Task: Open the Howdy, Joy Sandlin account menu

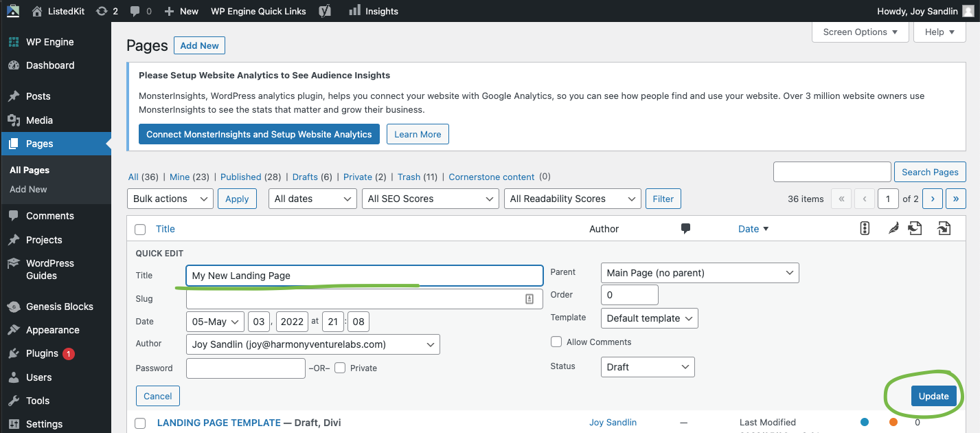Action: [918, 11]
